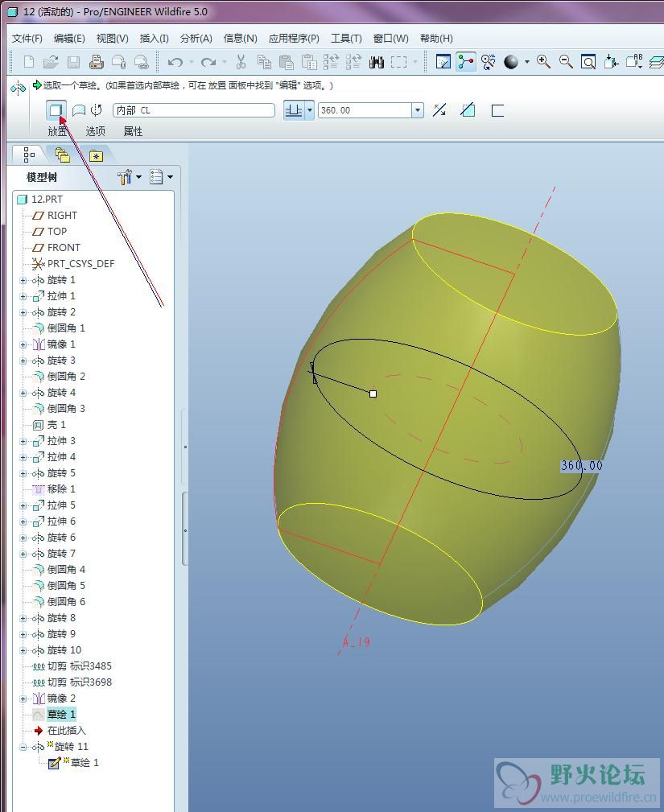
Task: Select 倒圆角 3 in model tree
Action: point(66,409)
